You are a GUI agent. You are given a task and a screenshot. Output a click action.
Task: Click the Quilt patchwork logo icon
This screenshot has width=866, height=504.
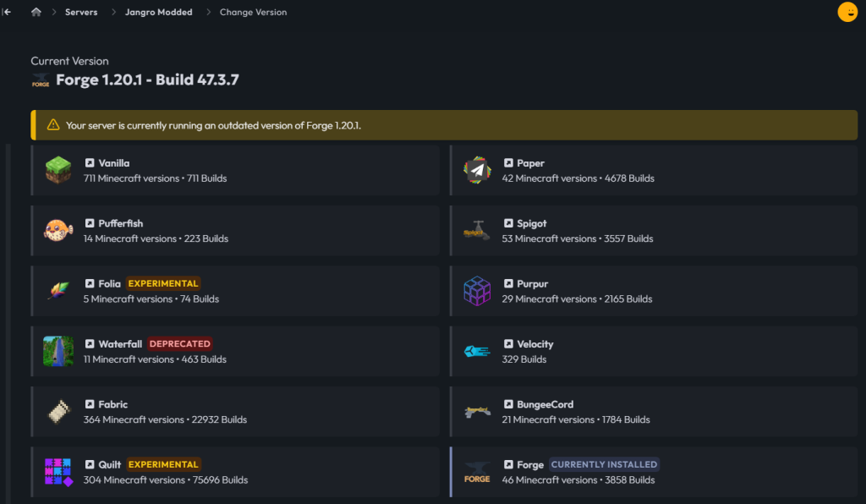pos(58,471)
